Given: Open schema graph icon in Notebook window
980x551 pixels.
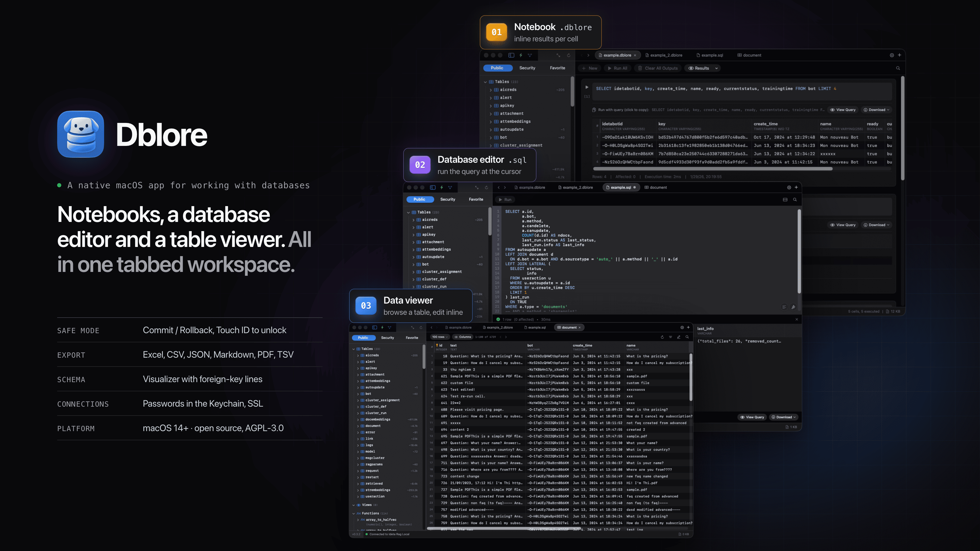Looking at the screenshot, I should tap(530, 55).
